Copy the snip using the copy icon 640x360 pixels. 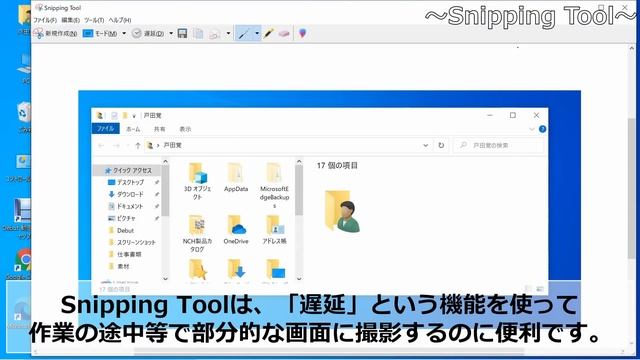tap(198, 33)
